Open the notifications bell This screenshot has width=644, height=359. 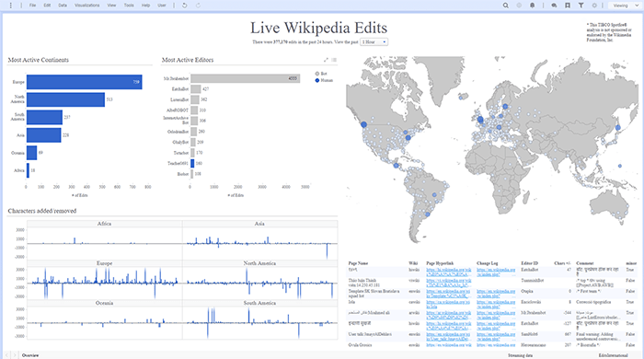click(532, 6)
